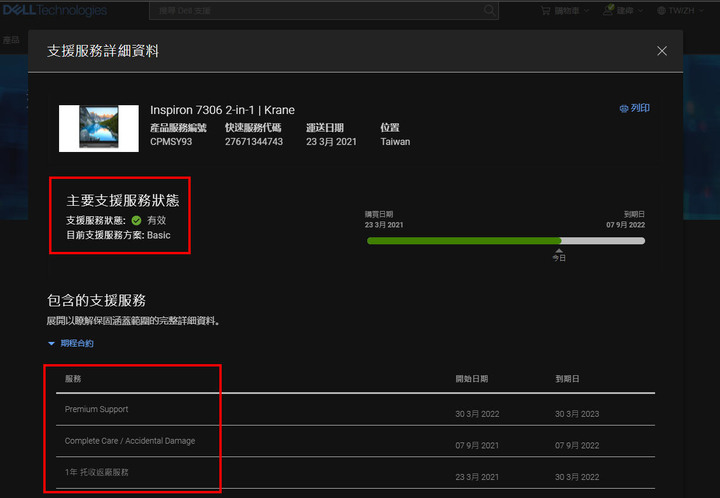Click expiry date 07 9月 2022 above bar
This screenshot has height=498, width=720.
(625, 225)
